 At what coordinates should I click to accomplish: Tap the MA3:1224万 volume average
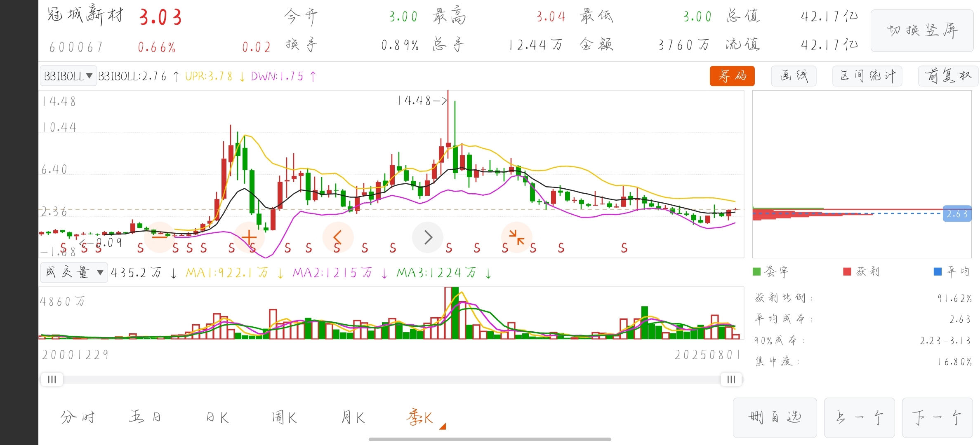coord(436,273)
